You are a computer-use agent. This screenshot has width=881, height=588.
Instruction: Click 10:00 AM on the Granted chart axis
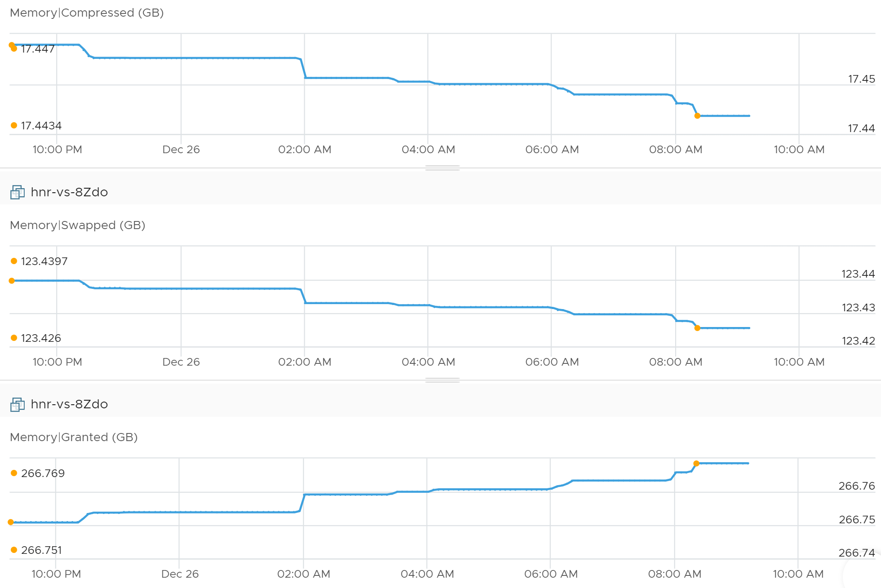coord(798,574)
